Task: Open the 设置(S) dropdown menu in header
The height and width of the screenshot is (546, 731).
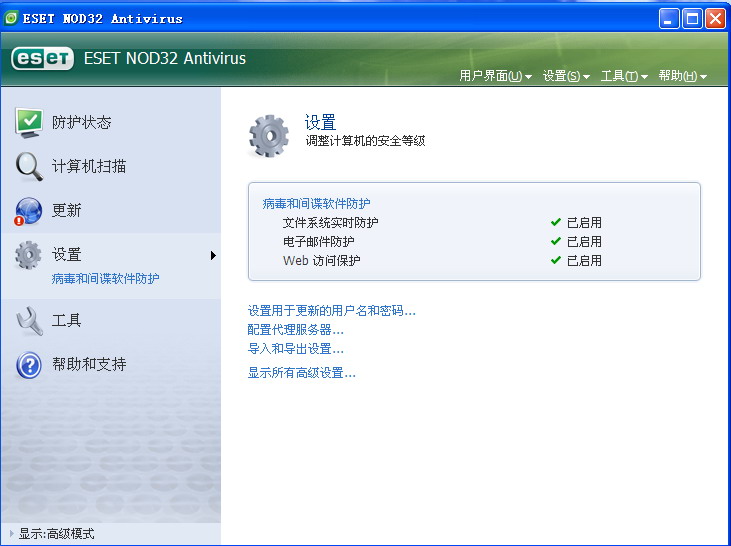Action: pyautogui.click(x=566, y=76)
